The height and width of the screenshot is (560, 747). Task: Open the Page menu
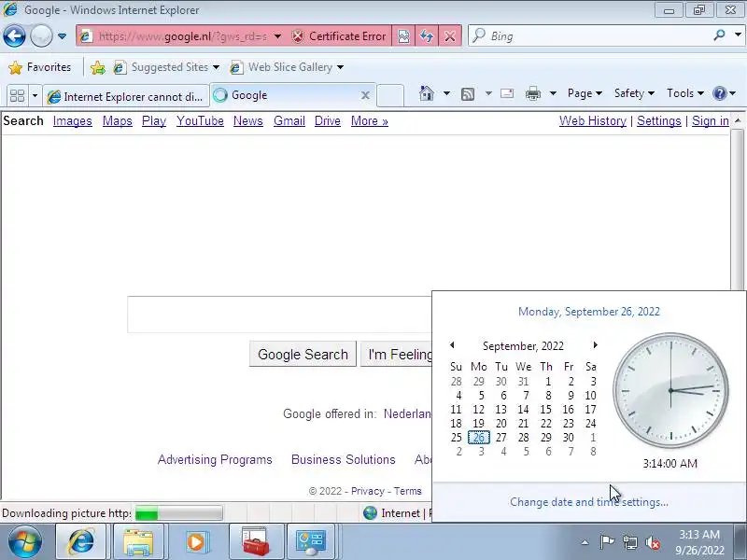point(585,93)
